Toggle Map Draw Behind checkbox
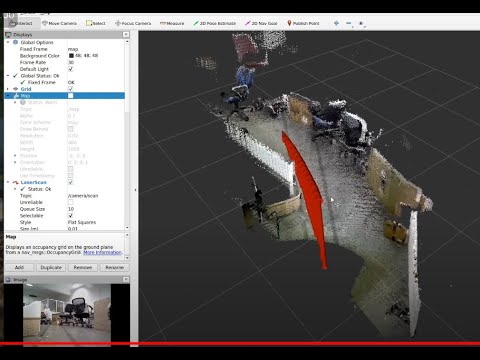This screenshot has width=480, height=360. point(71,129)
